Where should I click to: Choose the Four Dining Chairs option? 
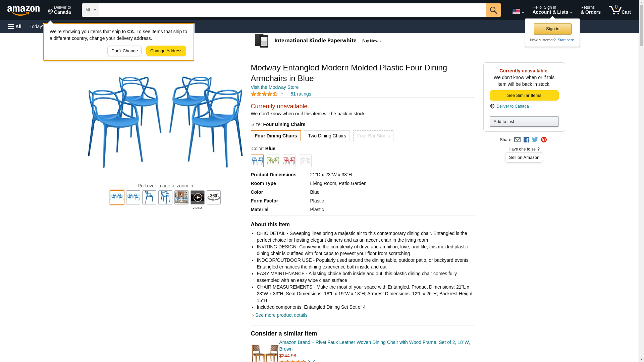point(275,136)
